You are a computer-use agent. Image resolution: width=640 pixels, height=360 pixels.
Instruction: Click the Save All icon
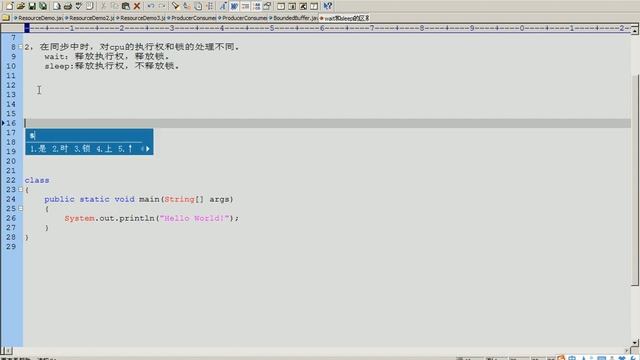click(43, 6)
